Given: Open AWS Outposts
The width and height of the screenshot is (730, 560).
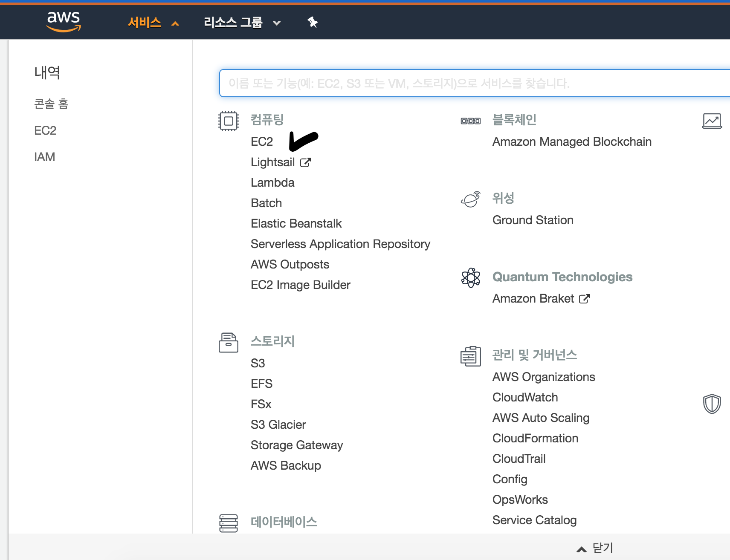Looking at the screenshot, I should point(290,264).
